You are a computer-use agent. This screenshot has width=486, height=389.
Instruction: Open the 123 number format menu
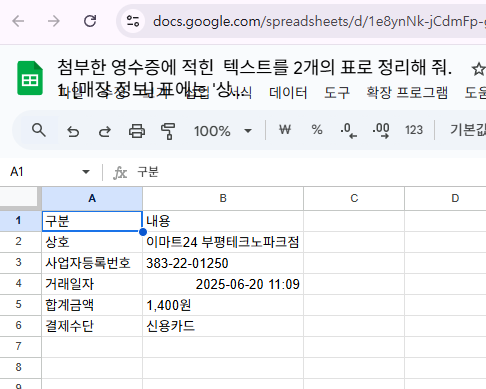(x=414, y=130)
